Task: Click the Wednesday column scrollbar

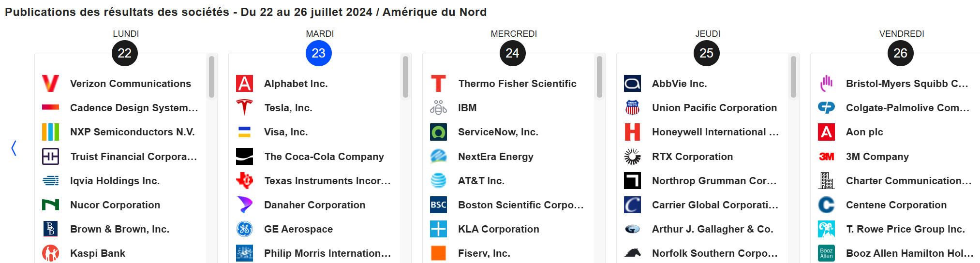Action: (x=599, y=76)
